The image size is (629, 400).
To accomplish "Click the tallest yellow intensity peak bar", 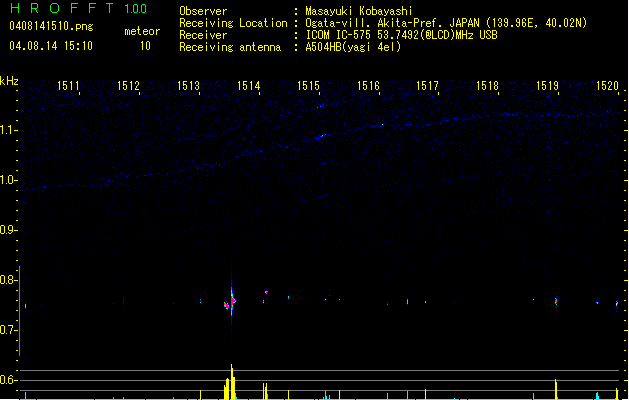I will click(x=232, y=382).
